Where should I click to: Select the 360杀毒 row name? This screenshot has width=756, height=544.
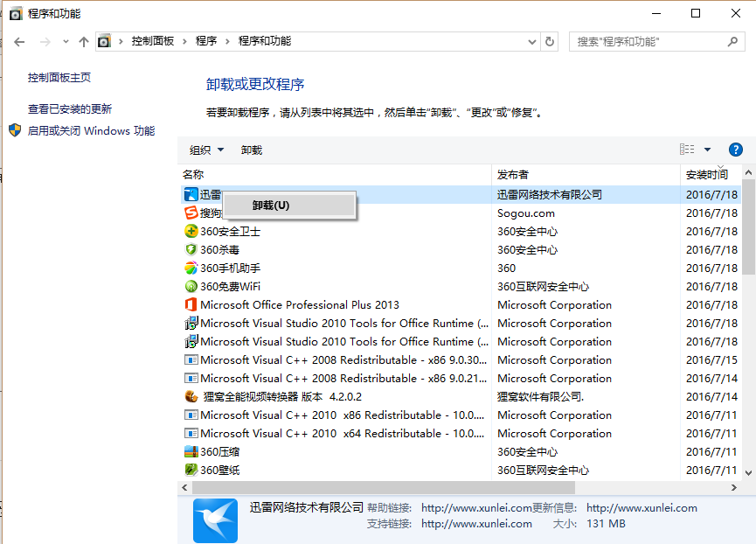point(220,250)
